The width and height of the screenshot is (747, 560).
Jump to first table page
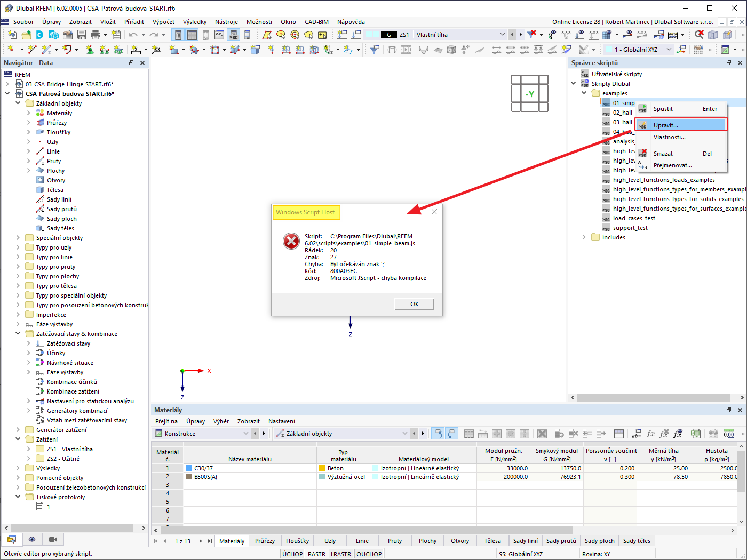pos(156,541)
